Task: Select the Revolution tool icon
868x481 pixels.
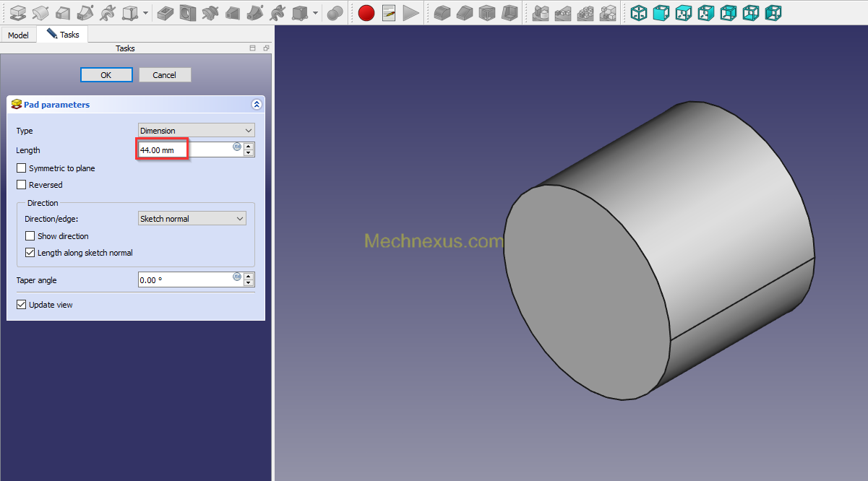Action: (x=40, y=12)
